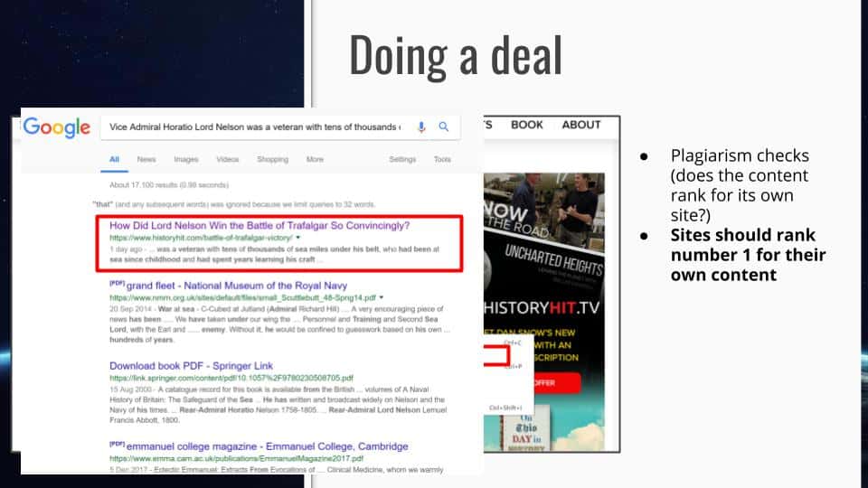This screenshot has width=868, height=488.
Task: Click the Plagiarism checks bullet text
Action: pyautogui.click(x=741, y=185)
